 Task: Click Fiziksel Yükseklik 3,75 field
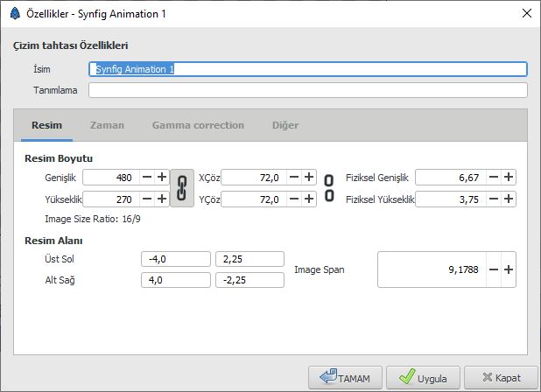pyautogui.click(x=451, y=199)
